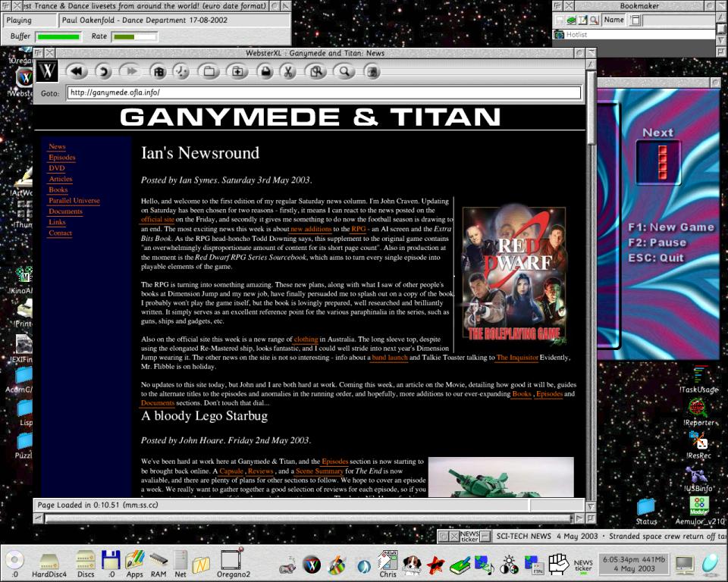Open the WebsterXL history clock button
Viewport: 728px width, 582px height.
181,71
